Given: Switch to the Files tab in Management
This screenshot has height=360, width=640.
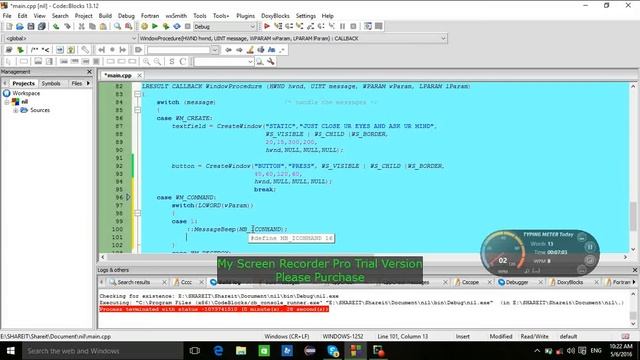Looking at the screenshot, I should point(77,83).
